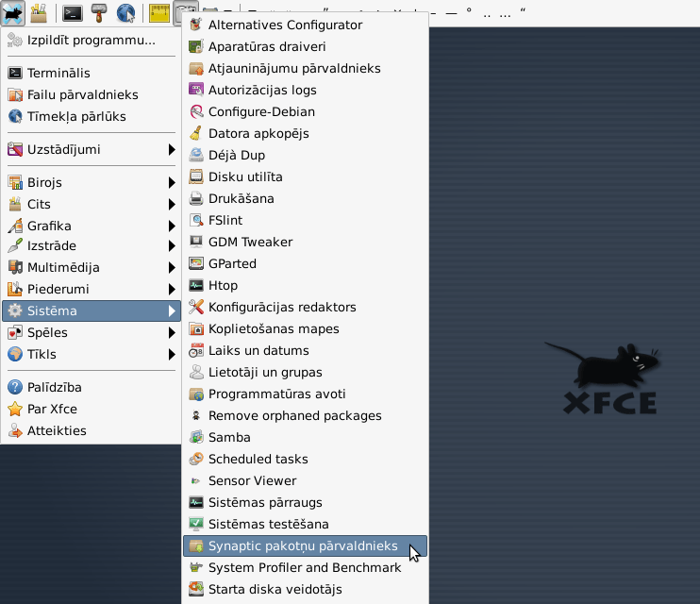Click the Koplietošanas mapes folder icon
The height and width of the screenshot is (604, 700).
click(x=196, y=328)
